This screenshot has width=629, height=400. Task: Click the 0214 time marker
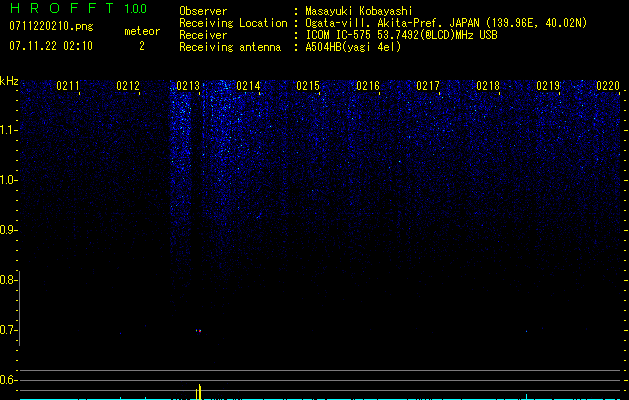click(x=248, y=86)
